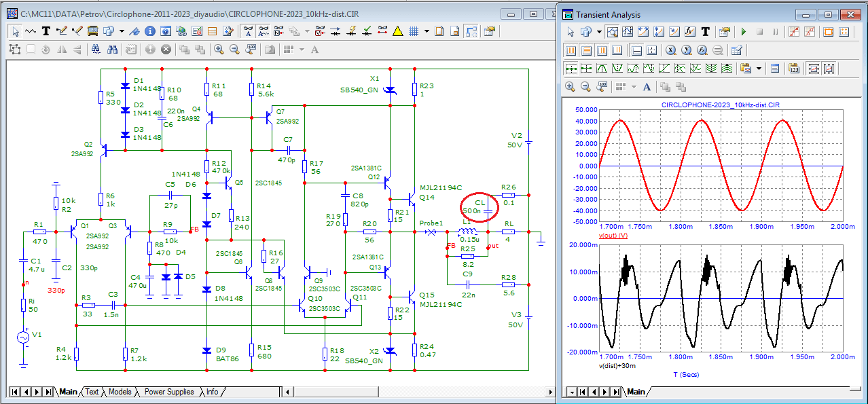868x404 pixels.
Task: Toggle horizontal-lines grid button in Transient toolbar
Action: (586, 50)
